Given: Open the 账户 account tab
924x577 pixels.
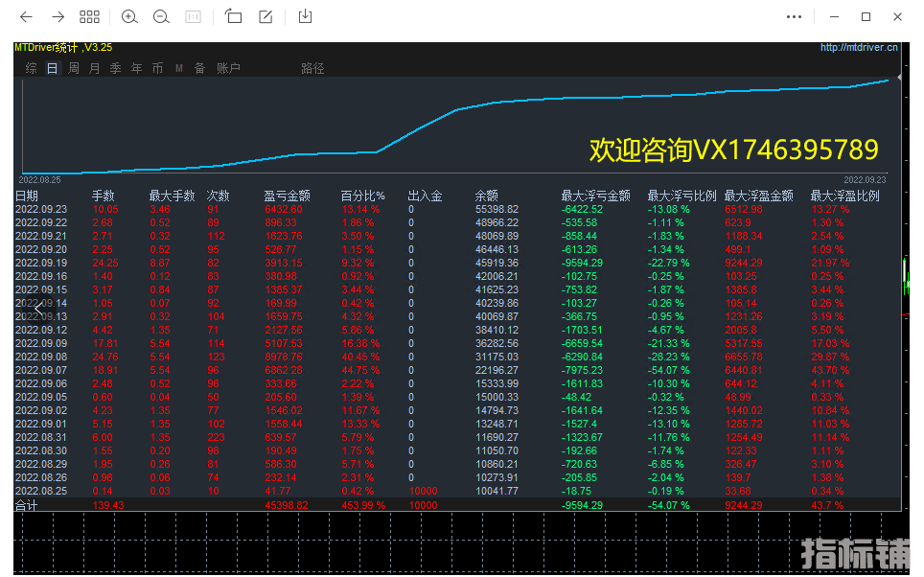Looking at the screenshot, I should [228, 68].
